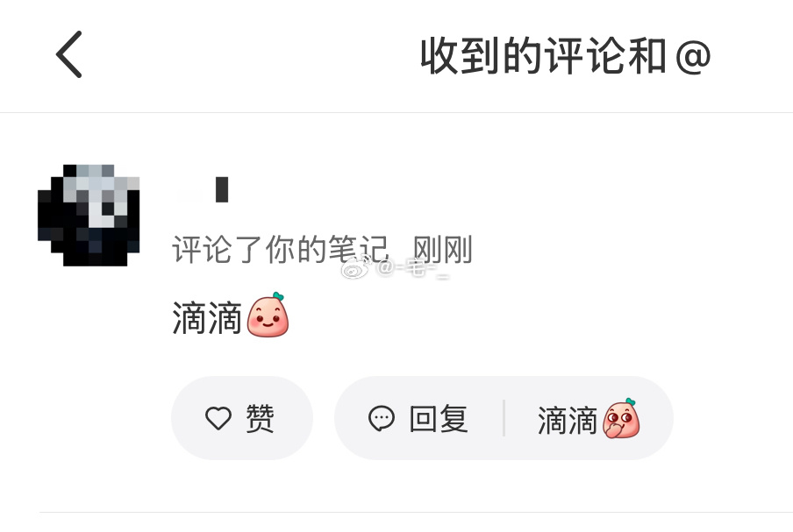Open the commenter's username
This screenshot has height=532, width=793.
click(x=203, y=189)
